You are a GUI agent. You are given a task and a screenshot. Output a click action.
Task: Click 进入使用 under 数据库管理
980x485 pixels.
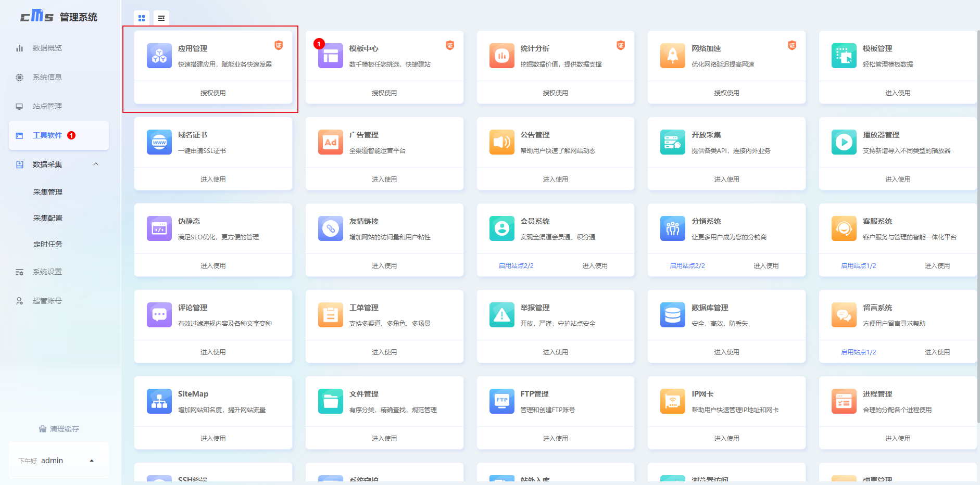coord(726,352)
